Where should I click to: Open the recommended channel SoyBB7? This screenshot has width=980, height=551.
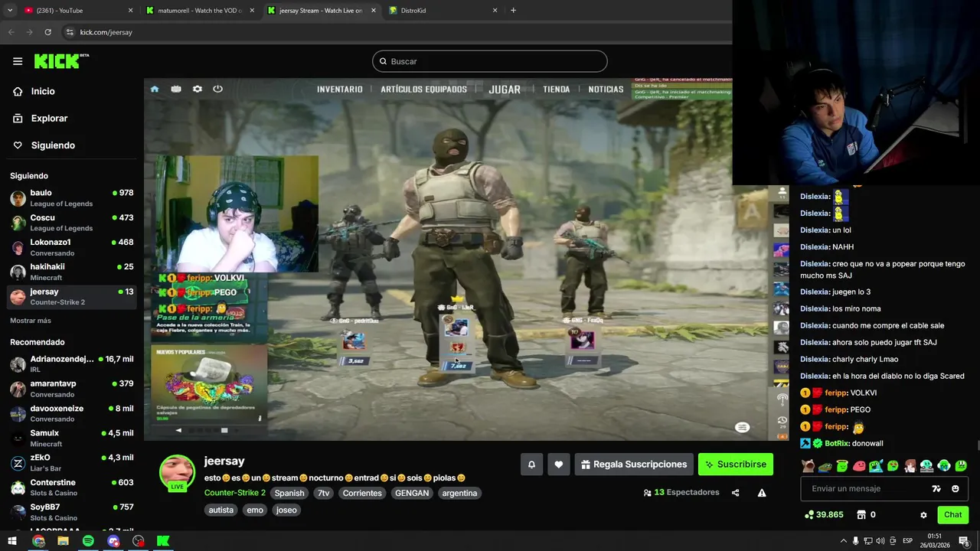(72, 512)
